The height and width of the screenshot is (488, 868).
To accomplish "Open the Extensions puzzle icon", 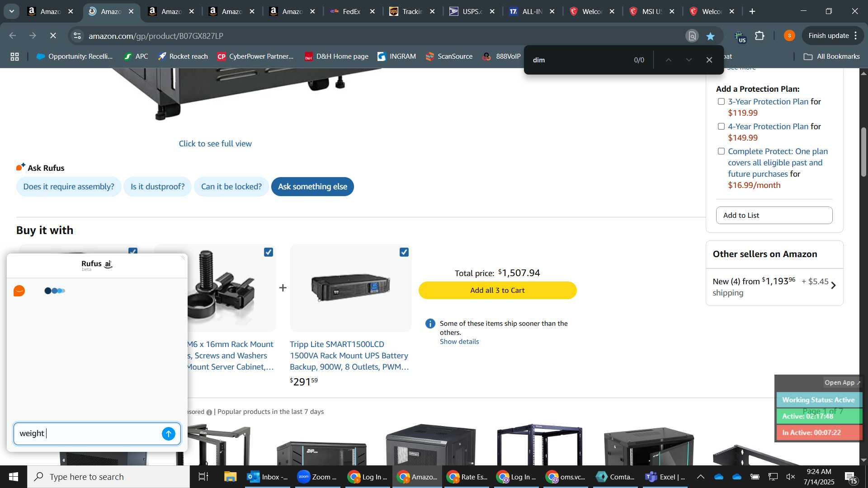I will tap(760, 36).
